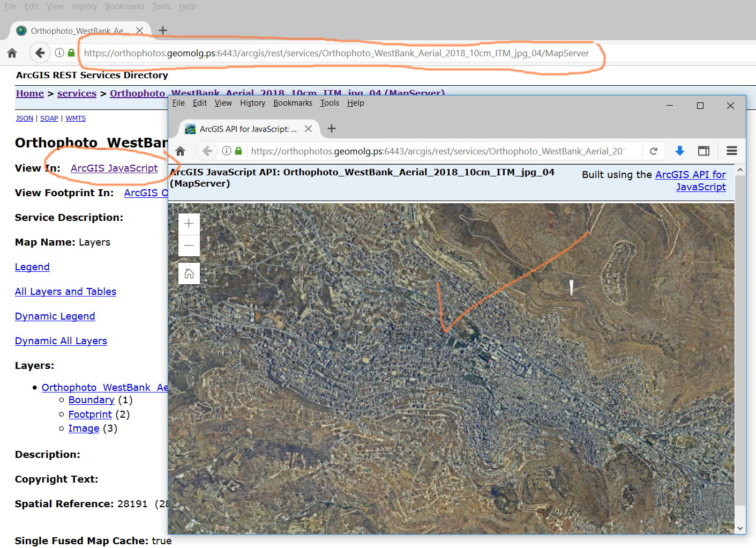Open the WMTS format link
The width and height of the screenshot is (756, 548).
click(x=76, y=118)
